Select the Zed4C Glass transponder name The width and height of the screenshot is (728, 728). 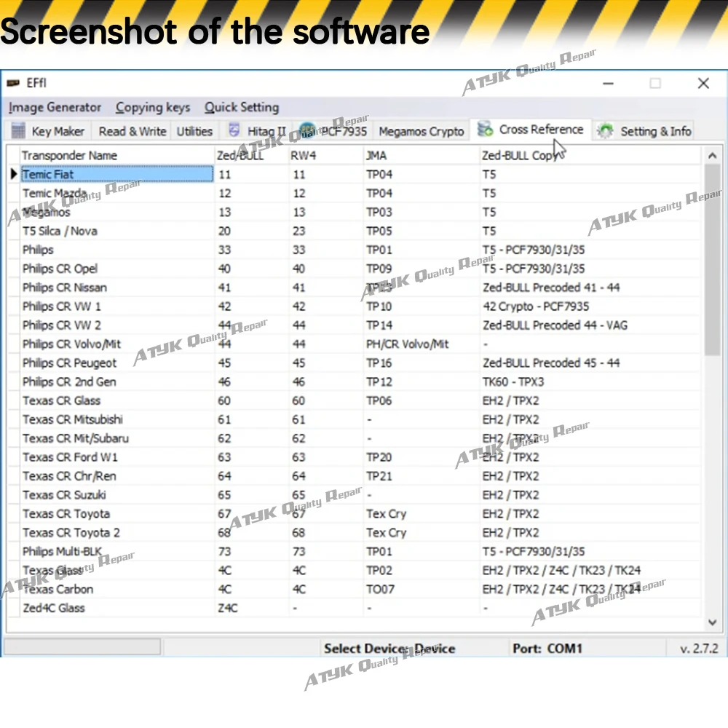[x=54, y=608]
